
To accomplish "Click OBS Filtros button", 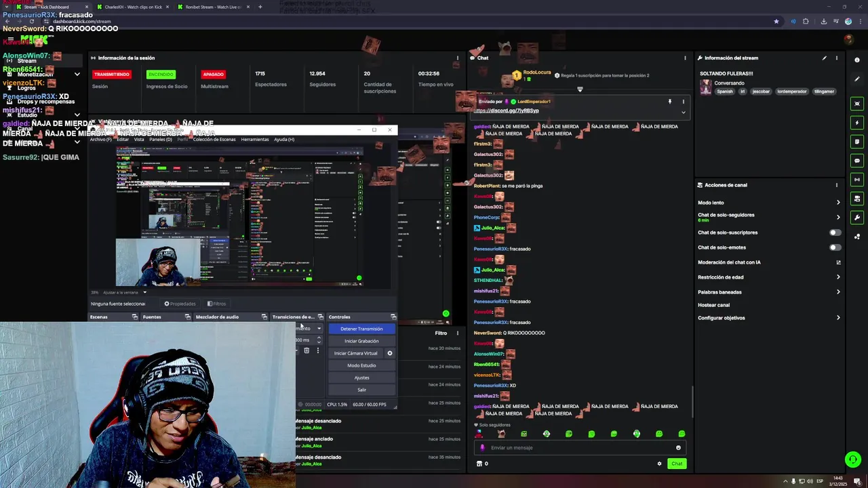I will click(x=216, y=304).
